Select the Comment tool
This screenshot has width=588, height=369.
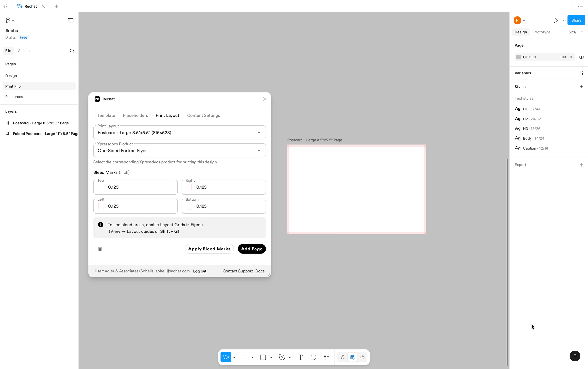pyautogui.click(x=313, y=357)
